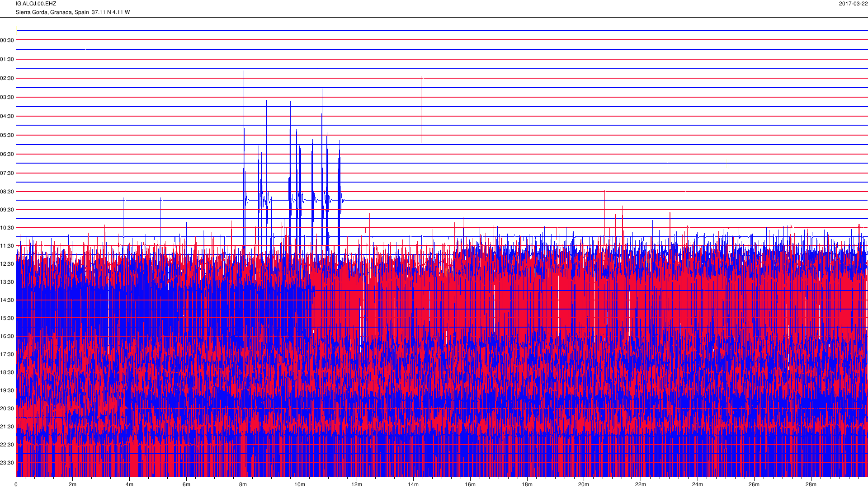Image resolution: width=868 pixels, height=488 pixels.
Task: Click the 20:30 time label
Action: coord(7,408)
